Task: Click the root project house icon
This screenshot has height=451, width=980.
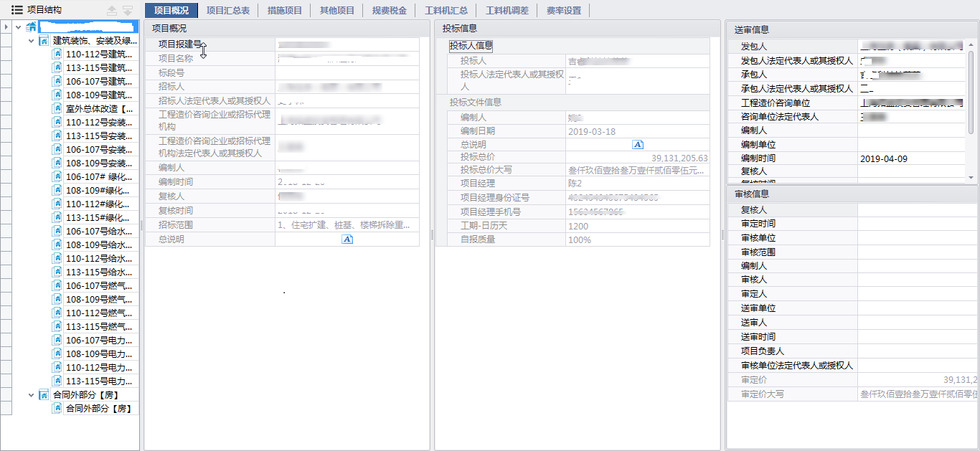Action: (x=31, y=27)
